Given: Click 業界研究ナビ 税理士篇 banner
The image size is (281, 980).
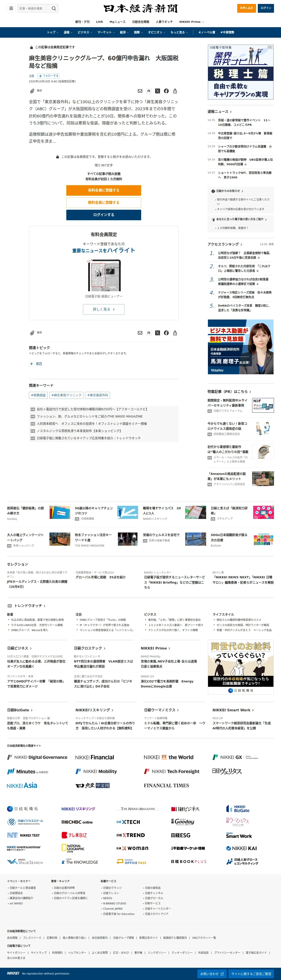Looking at the screenshot, I should click(x=241, y=72).
